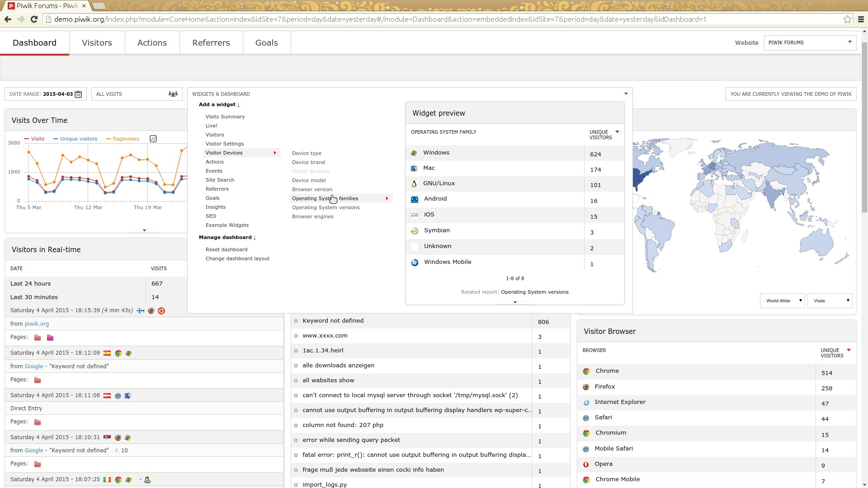Sort preview by Unique Visitors arrow

pyautogui.click(x=617, y=132)
